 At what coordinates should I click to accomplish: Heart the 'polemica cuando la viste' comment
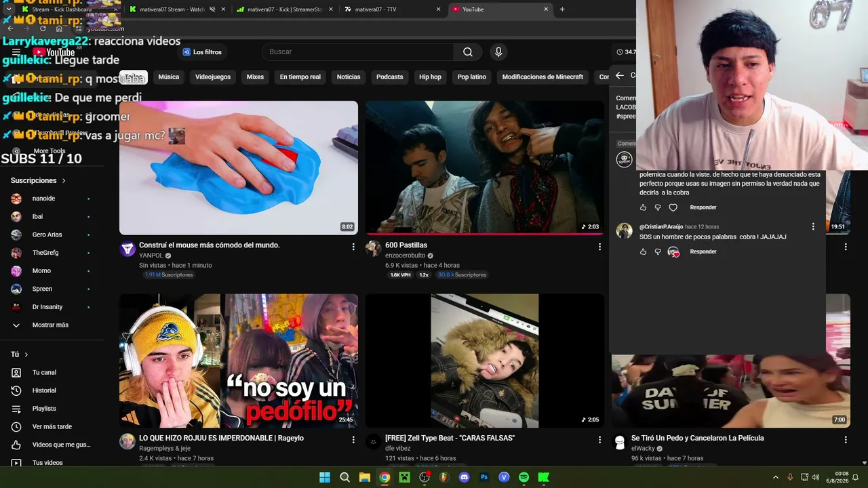(x=673, y=207)
